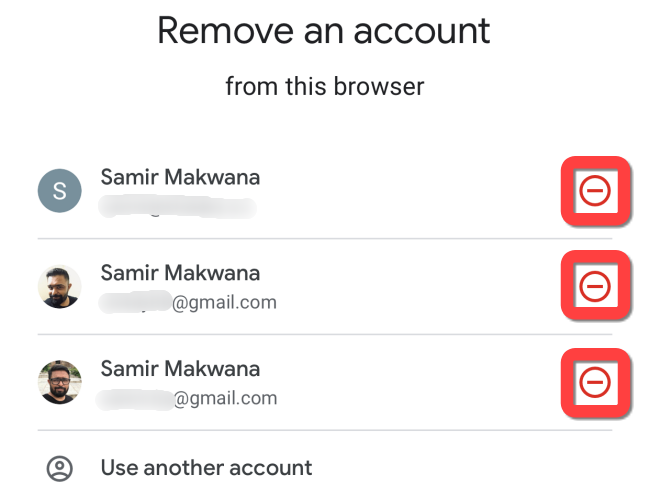Select Samir Makwana name beside the S avatar
The image size is (650, 500).
tap(180, 177)
